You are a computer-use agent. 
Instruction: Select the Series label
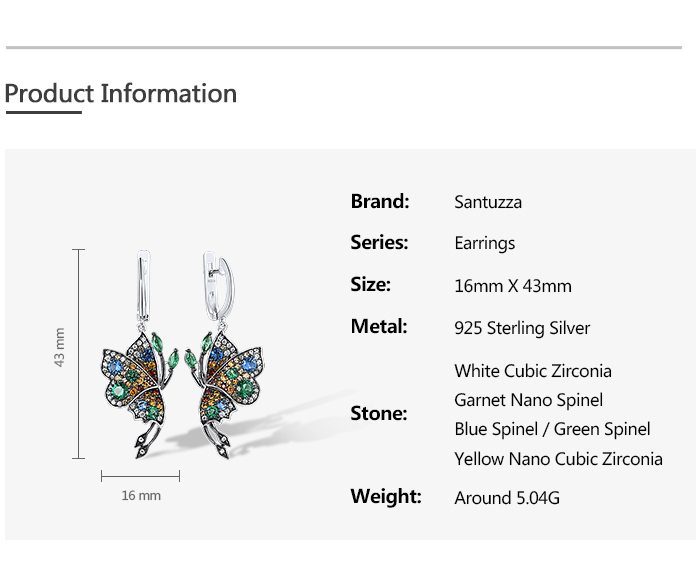[379, 242]
